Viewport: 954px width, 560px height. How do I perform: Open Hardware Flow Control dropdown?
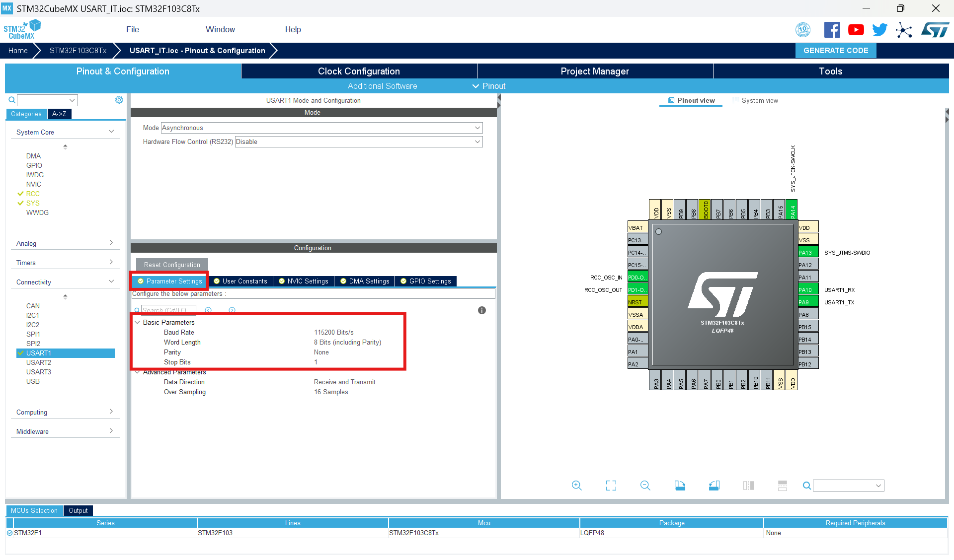tap(358, 141)
